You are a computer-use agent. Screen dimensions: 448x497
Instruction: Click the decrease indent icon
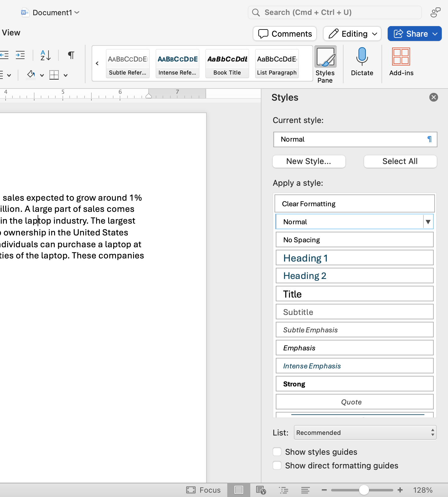pos(4,55)
